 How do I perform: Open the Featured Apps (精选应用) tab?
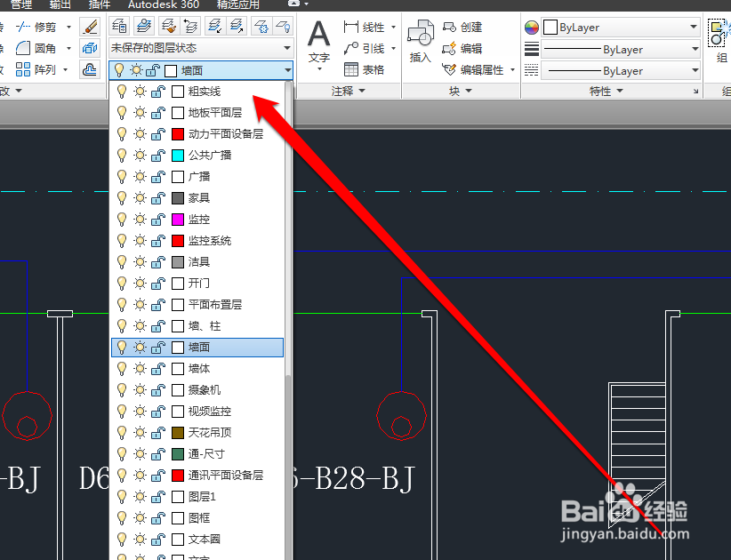pos(238,4)
